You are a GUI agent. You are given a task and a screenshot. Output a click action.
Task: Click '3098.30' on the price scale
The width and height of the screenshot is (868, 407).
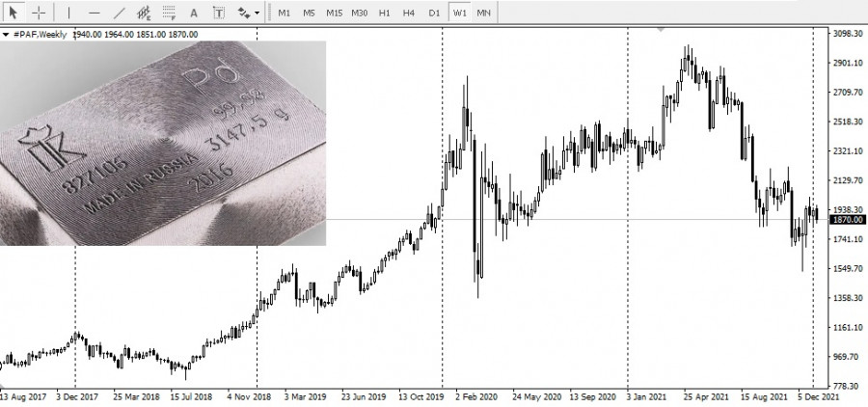click(848, 33)
